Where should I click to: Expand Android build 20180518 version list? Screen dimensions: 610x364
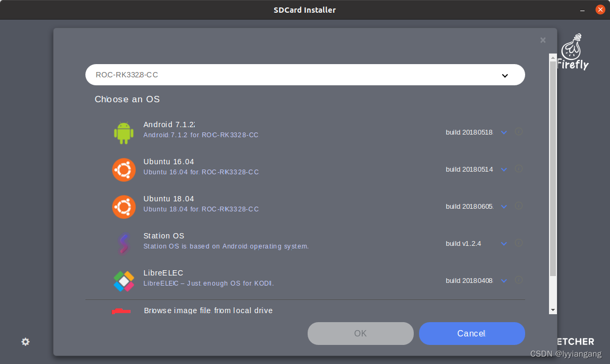[x=504, y=132]
